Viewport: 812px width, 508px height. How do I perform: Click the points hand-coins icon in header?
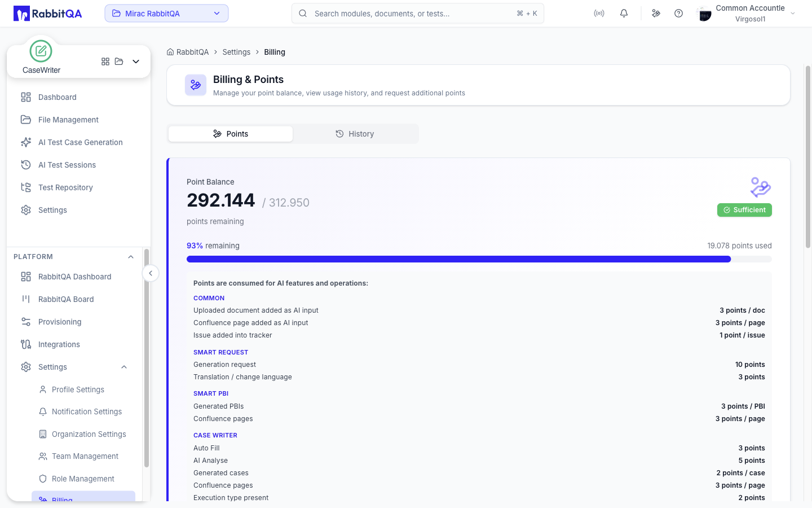[656, 14]
